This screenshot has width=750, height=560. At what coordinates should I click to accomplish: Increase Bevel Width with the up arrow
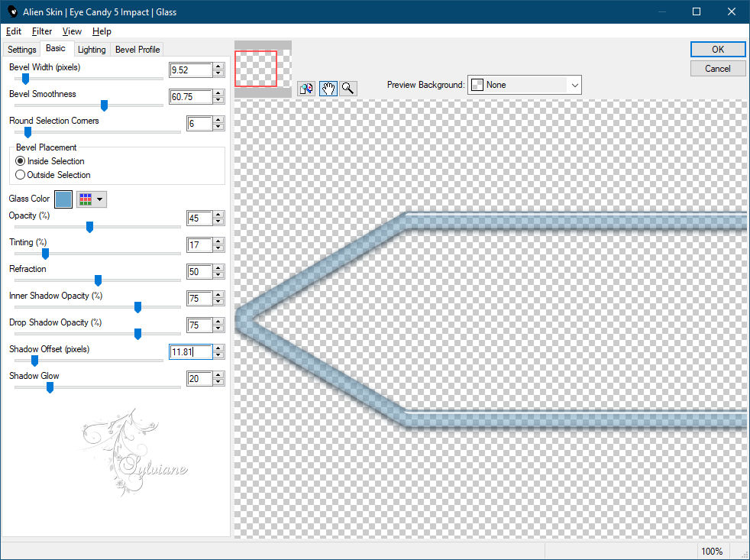point(218,66)
